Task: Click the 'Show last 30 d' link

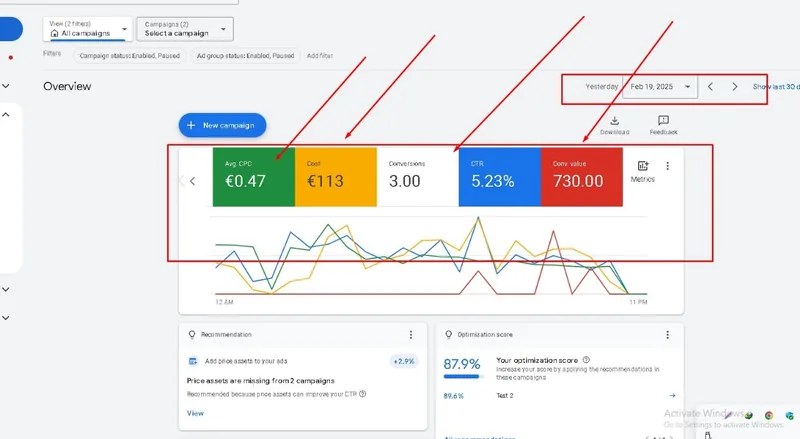Action: (776, 87)
